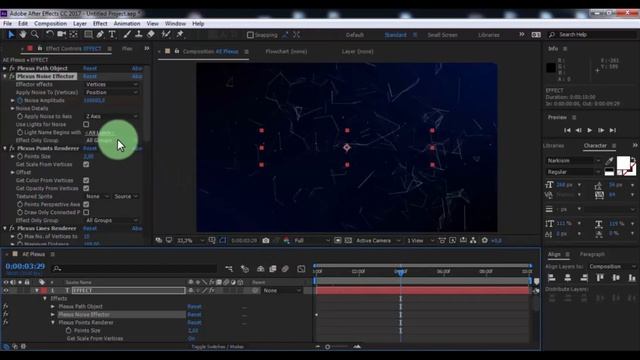Viewport: 640px width, 360px height.
Task: Expand Noise Details group
Action: (x=13, y=109)
